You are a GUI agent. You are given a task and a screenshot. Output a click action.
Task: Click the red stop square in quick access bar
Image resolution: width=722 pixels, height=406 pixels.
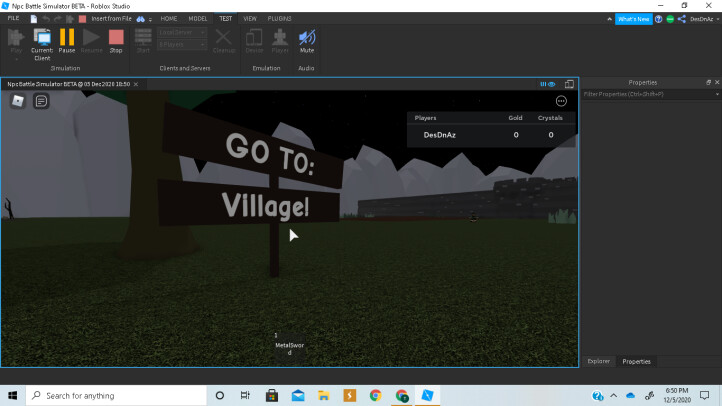(82, 19)
